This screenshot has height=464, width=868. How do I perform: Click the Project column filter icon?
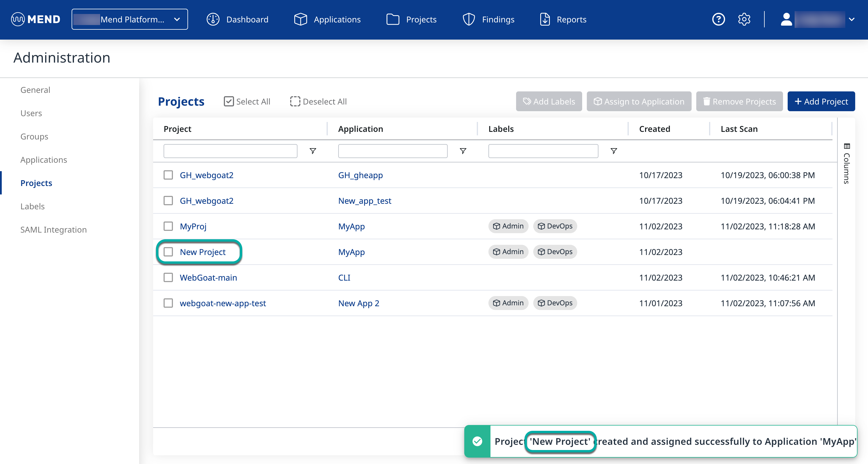(x=313, y=151)
